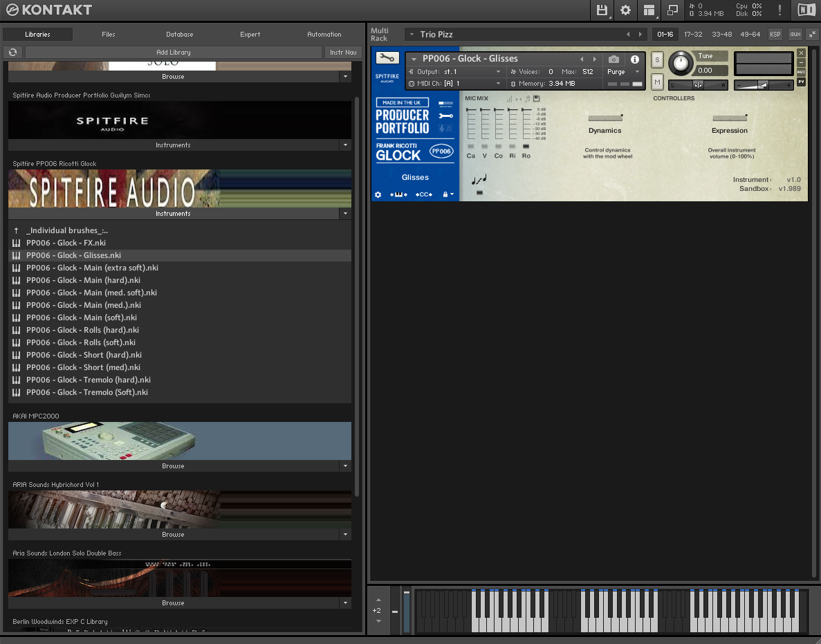
Task: Show rack page 17-32
Action: [x=693, y=35]
